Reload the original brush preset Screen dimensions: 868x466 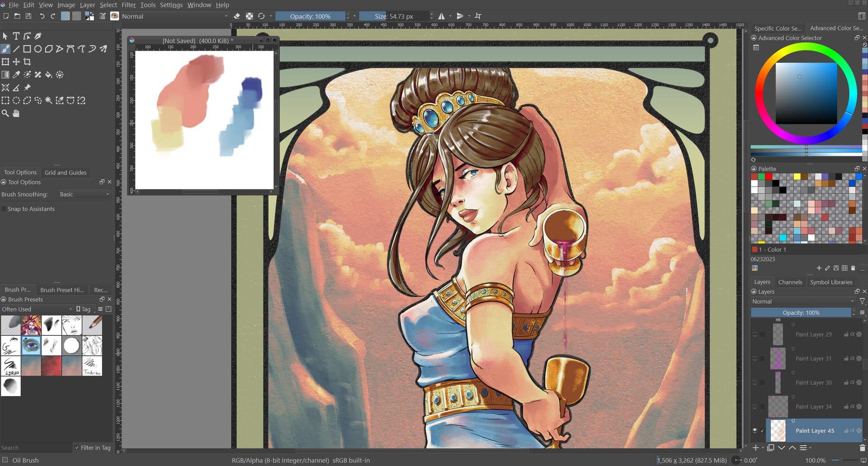coord(261,16)
